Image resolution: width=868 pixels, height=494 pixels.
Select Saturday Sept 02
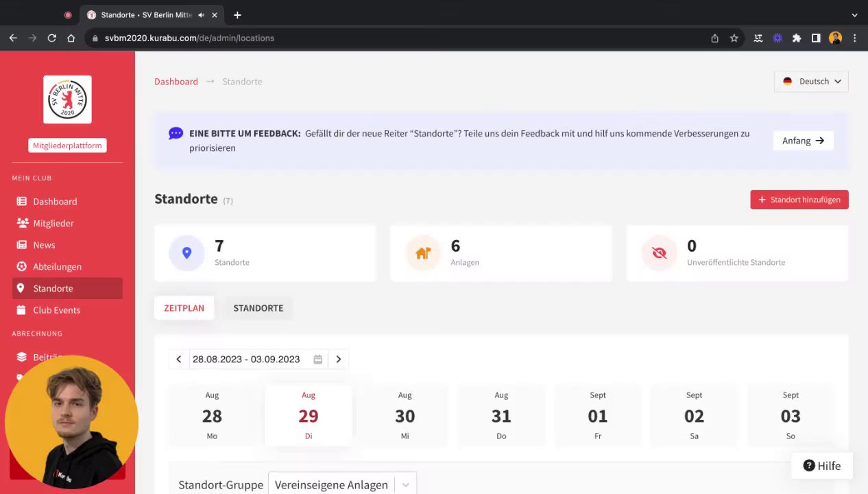coord(694,415)
